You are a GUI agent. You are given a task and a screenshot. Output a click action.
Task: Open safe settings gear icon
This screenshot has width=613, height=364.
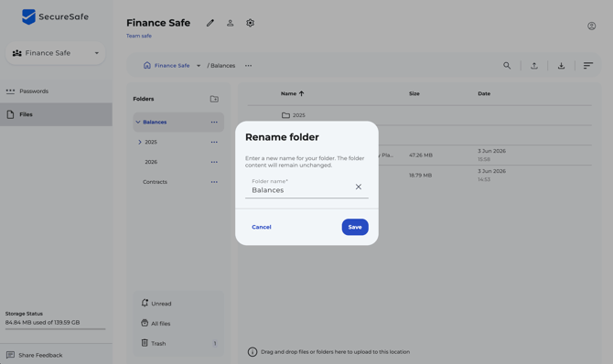pos(250,23)
